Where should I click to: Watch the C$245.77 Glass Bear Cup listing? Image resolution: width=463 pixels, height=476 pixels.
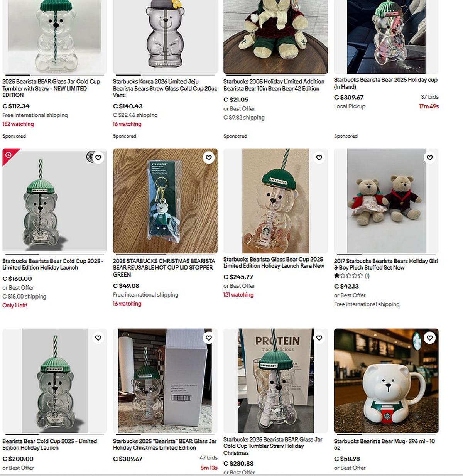(319, 158)
